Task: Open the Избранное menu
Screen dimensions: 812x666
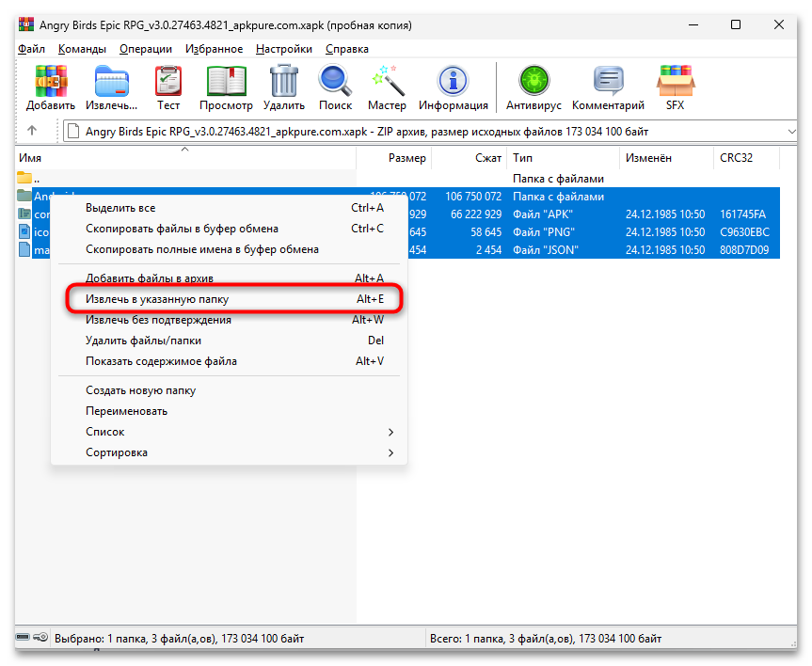Action: pyautogui.click(x=214, y=49)
